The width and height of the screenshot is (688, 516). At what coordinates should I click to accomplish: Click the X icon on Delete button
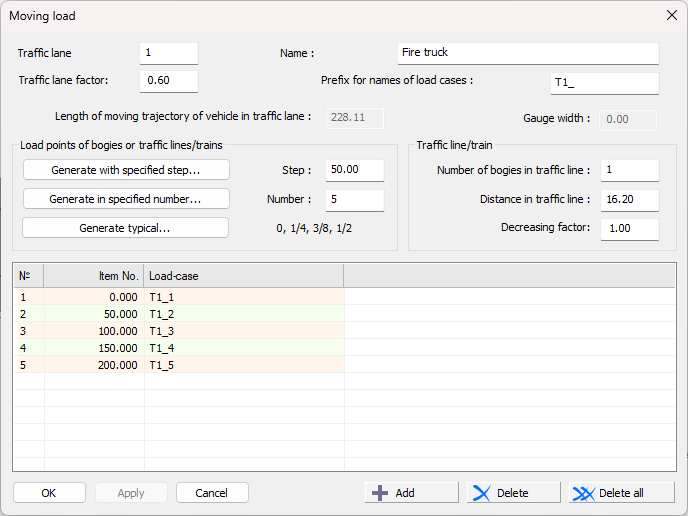[x=482, y=493]
